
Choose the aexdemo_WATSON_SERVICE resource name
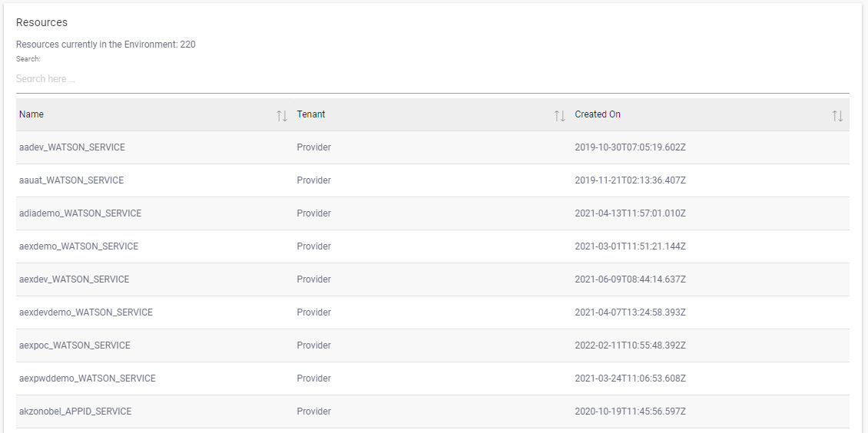click(x=79, y=246)
